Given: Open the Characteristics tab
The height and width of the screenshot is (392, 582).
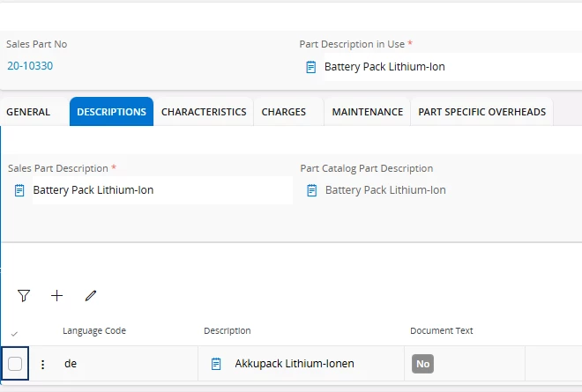Looking at the screenshot, I should pyautogui.click(x=204, y=112).
